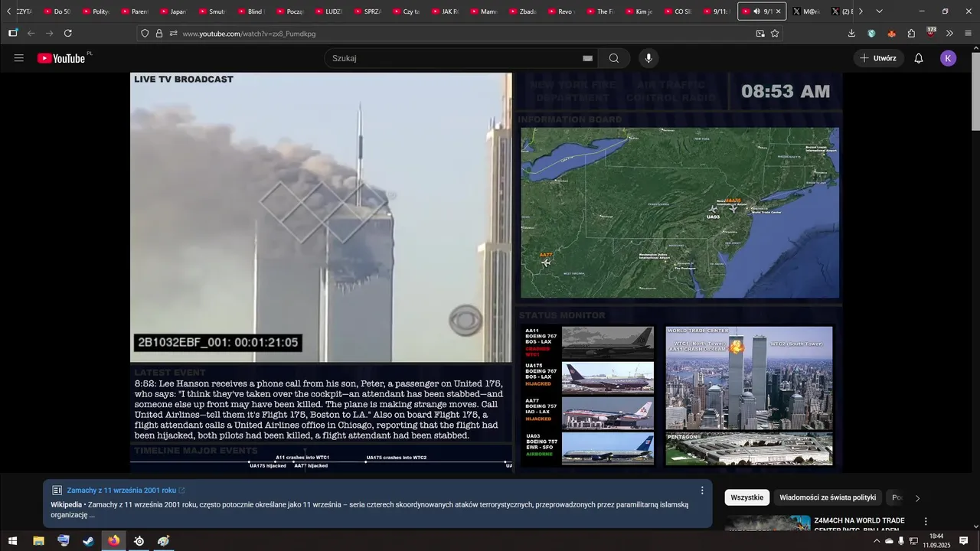The width and height of the screenshot is (980, 551).
Task: Open Zamachy z 11 września 2001 roku link
Action: 122,491
